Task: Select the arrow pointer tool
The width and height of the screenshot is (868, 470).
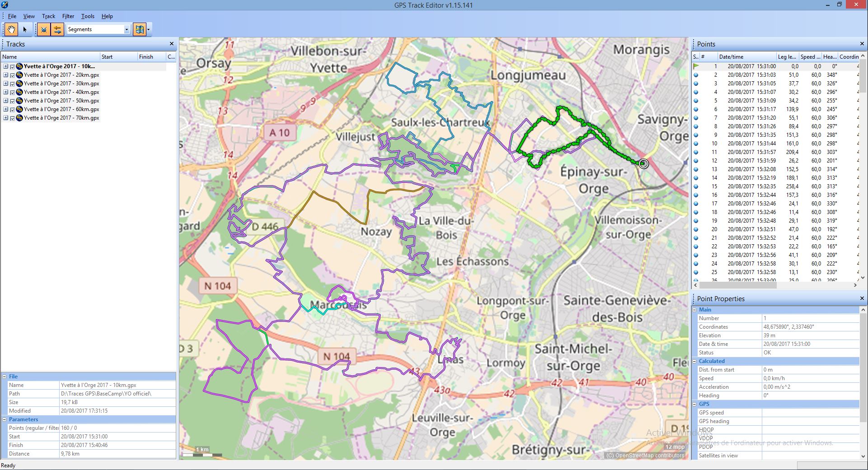Action: click(25, 29)
